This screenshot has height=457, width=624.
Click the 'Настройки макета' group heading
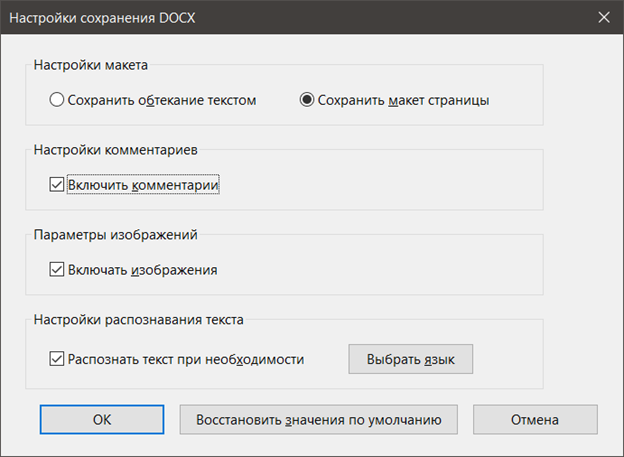pyautogui.click(x=91, y=65)
